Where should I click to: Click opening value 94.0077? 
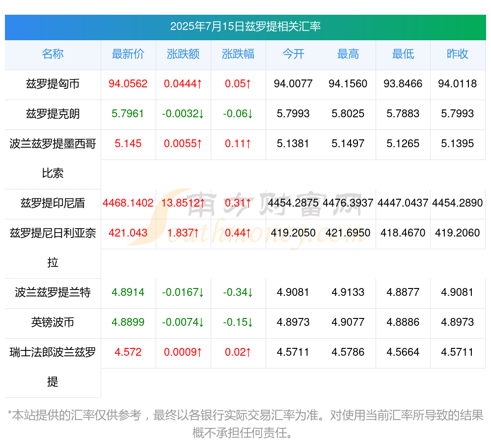point(293,83)
